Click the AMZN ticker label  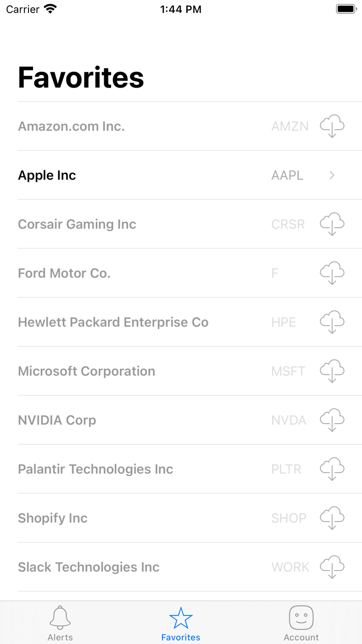pyautogui.click(x=290, y=126)
